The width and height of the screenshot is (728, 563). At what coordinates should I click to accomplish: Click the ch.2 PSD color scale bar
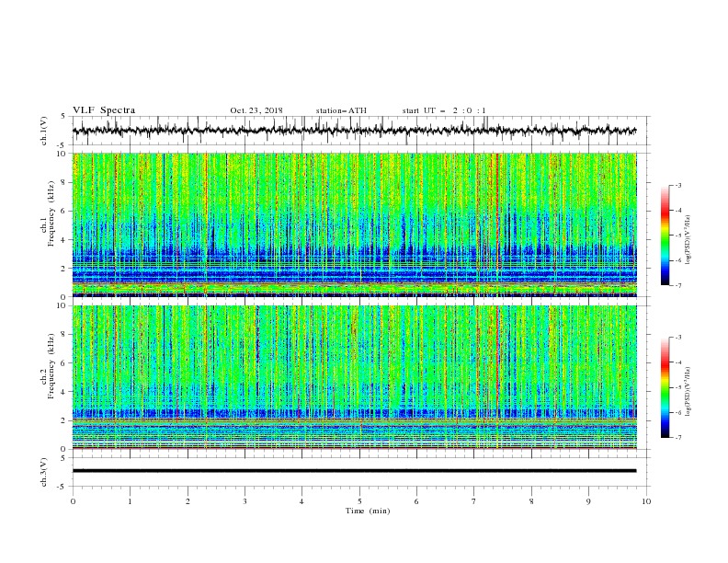[x=665, y=387]
